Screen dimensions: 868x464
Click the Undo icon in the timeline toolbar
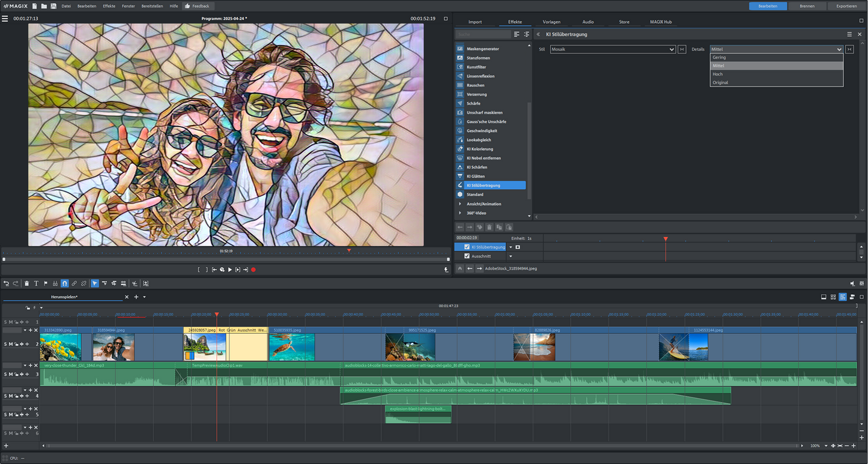[x=6, y=283]
